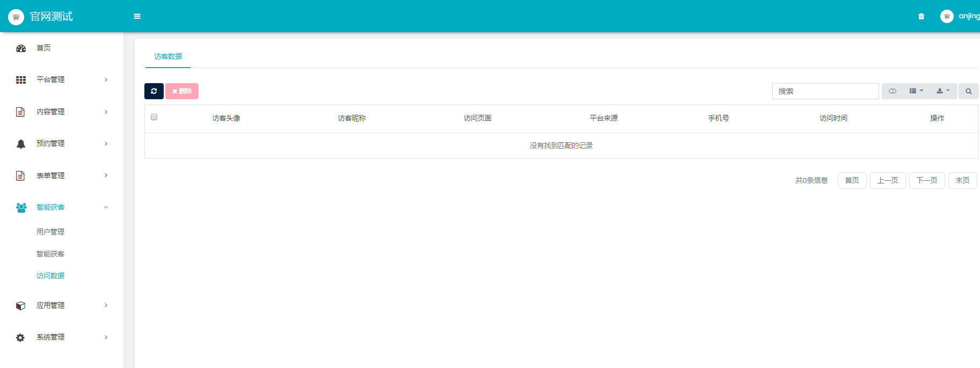
Task: Tick the select-all checkbox in the table header
Action: point(154,117)
